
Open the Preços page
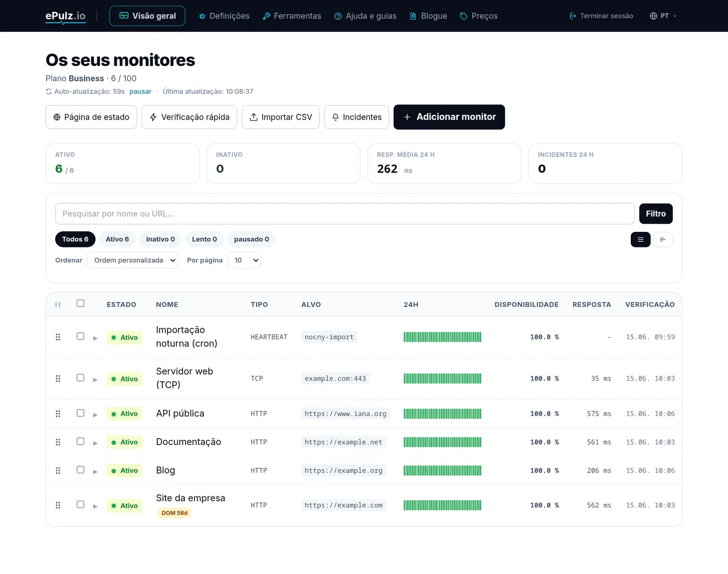pos(479,16)
